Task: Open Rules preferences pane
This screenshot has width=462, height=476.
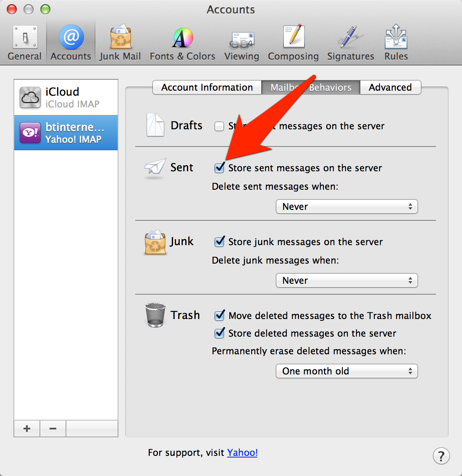Action: 396,43
